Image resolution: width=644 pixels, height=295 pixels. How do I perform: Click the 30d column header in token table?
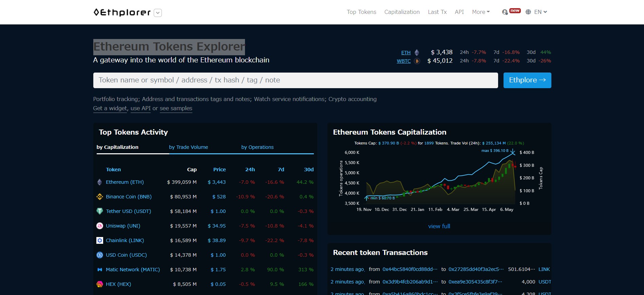coord(309,170)
